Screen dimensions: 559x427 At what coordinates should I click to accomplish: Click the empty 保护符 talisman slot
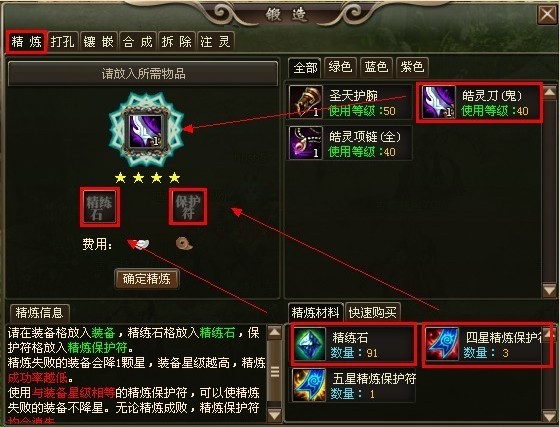(x=188, y=207)
